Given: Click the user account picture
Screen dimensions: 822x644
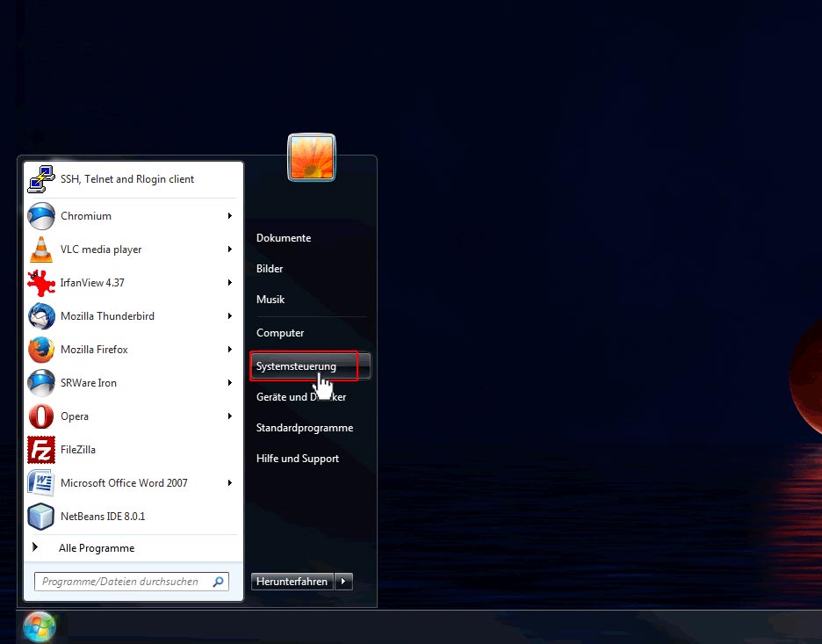Looking at the screenshot, I should click(312, 157).
